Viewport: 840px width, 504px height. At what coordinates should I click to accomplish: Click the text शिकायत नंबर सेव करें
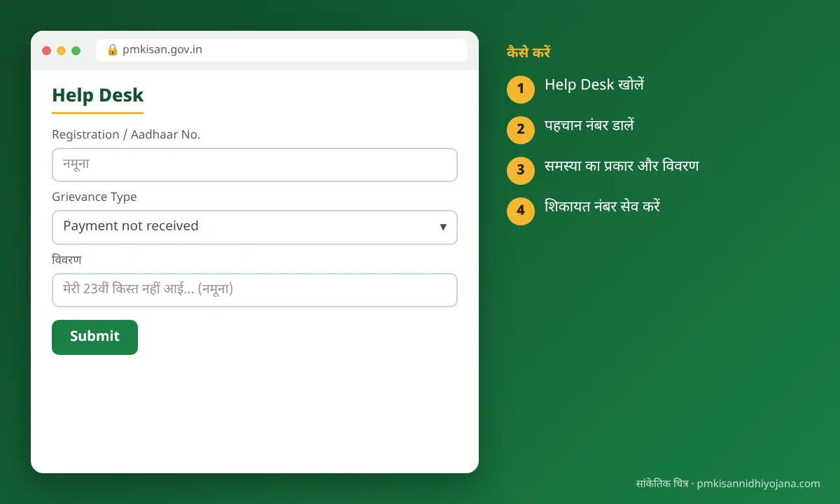[x=603, y=206]
